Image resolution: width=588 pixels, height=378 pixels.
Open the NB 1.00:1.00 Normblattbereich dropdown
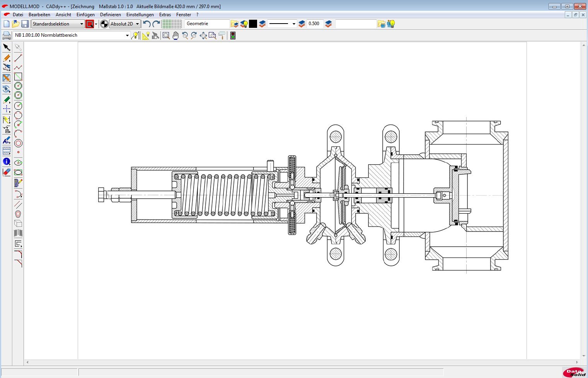click(x=72, y=35)
